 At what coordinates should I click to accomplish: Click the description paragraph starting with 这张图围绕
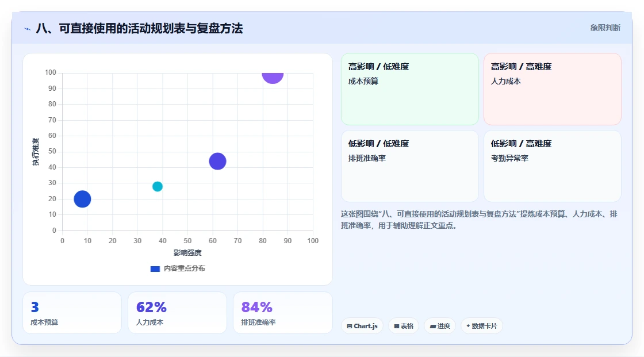[x=479, y=220]
